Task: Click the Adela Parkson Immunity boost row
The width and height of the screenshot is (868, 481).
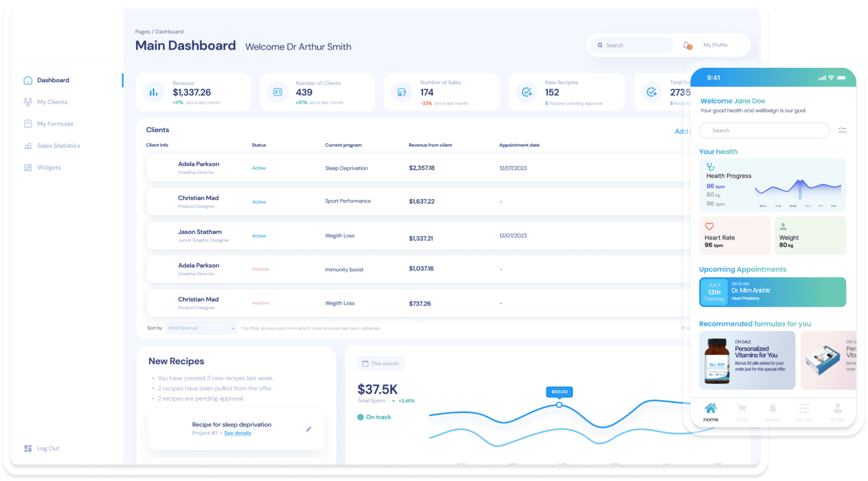Action: tap(418, 269)
